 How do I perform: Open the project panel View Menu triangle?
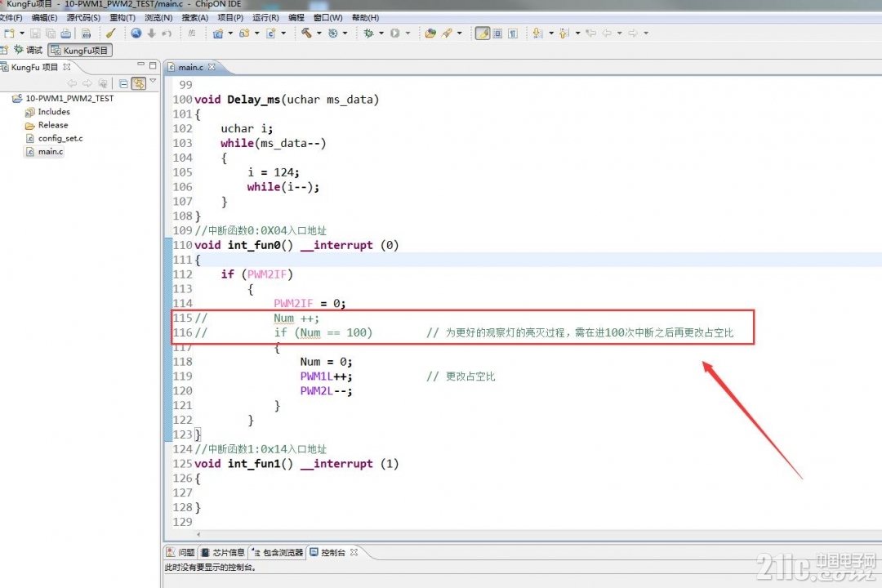click(153, 82)
